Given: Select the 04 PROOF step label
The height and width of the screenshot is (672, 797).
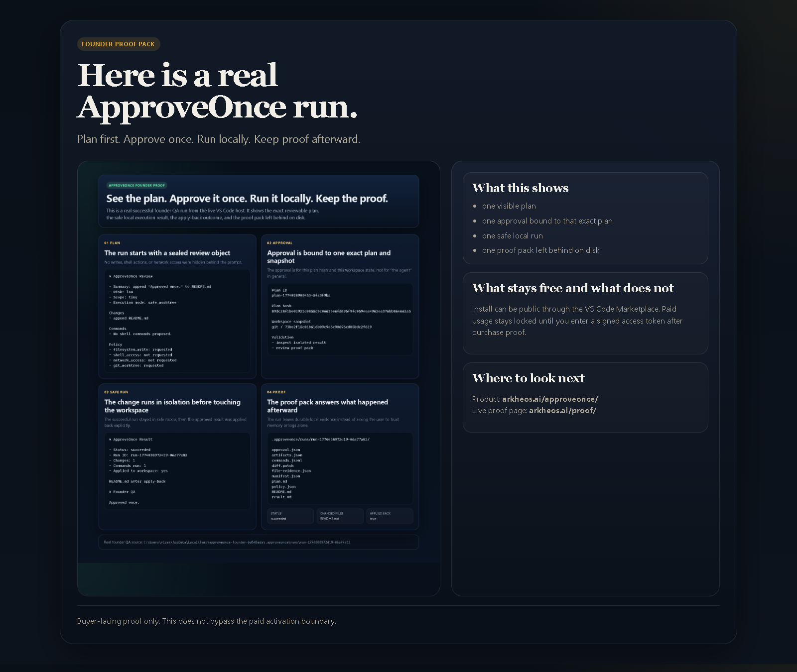Looking at the screenshot, I should point(277,392).
